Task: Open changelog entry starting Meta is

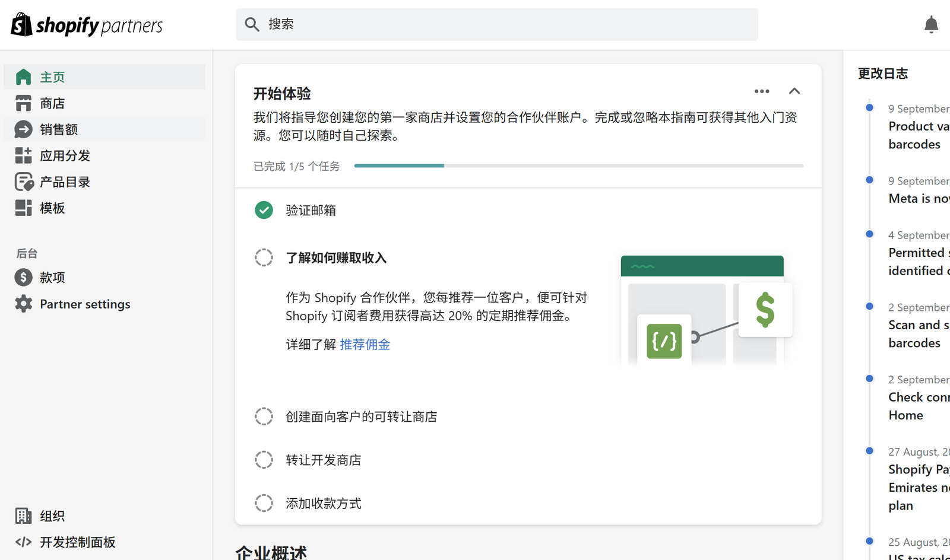Action: [x=919, y=199]
